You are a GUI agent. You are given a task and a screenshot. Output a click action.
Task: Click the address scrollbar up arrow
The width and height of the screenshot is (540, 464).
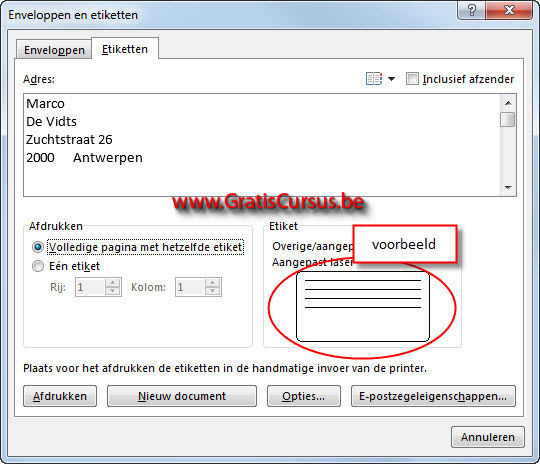[x=508, y=103]
